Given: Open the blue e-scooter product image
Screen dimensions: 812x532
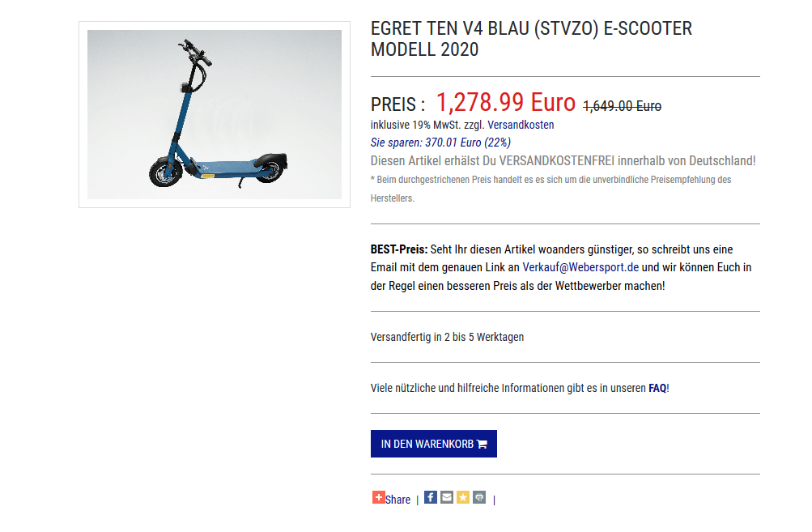Looking at the screenshot, I should point(215,114).
